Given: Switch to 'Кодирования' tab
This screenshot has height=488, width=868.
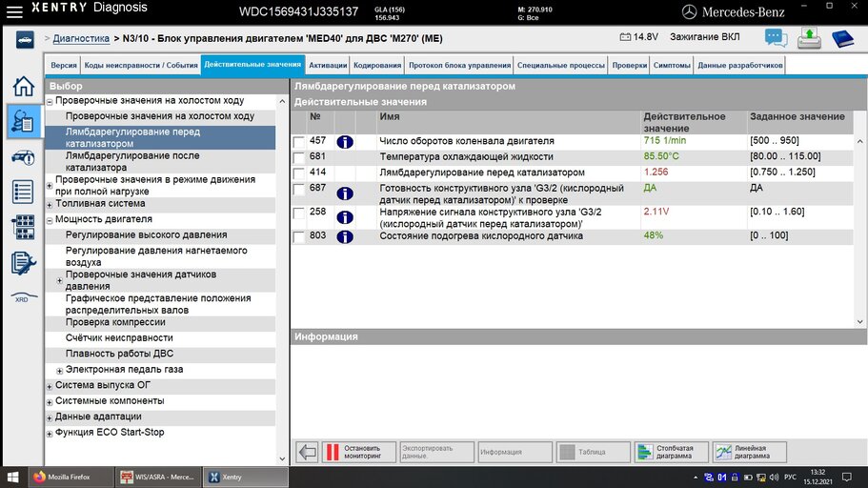Looking at the screenshot, I should (x=377, y=66).
